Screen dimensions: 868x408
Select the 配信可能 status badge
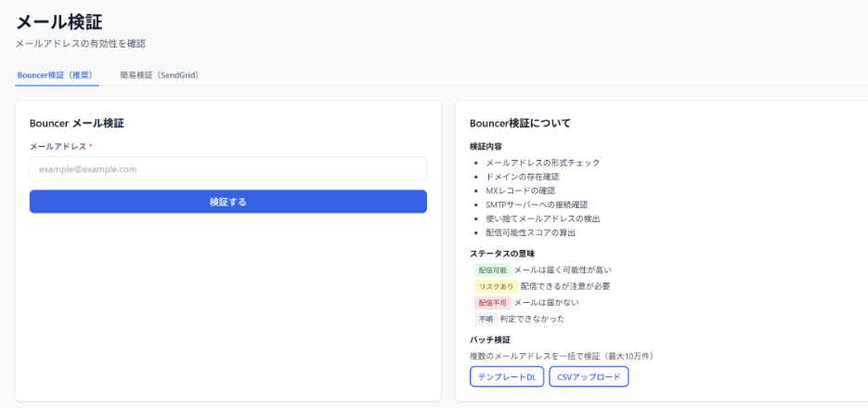[493, 270]
